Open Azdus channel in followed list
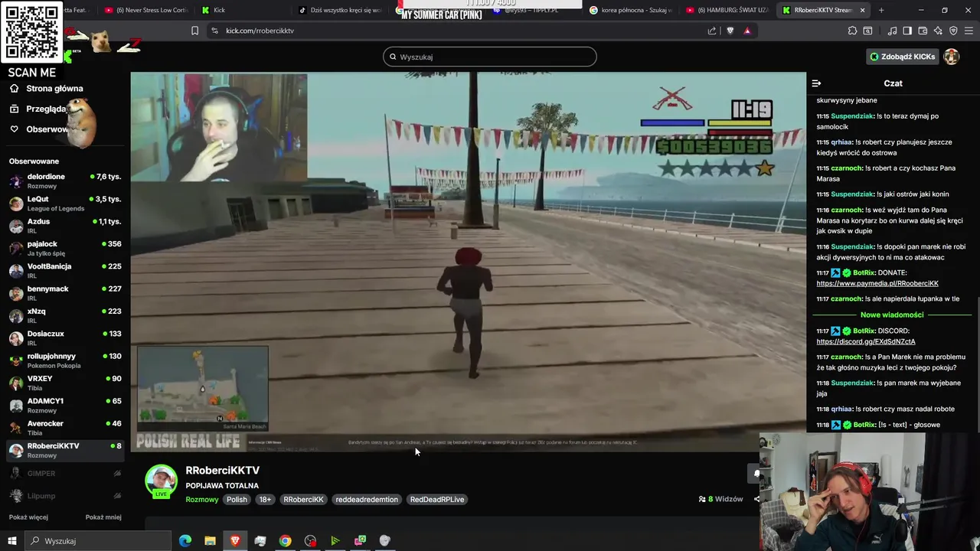 coord(65,226)
